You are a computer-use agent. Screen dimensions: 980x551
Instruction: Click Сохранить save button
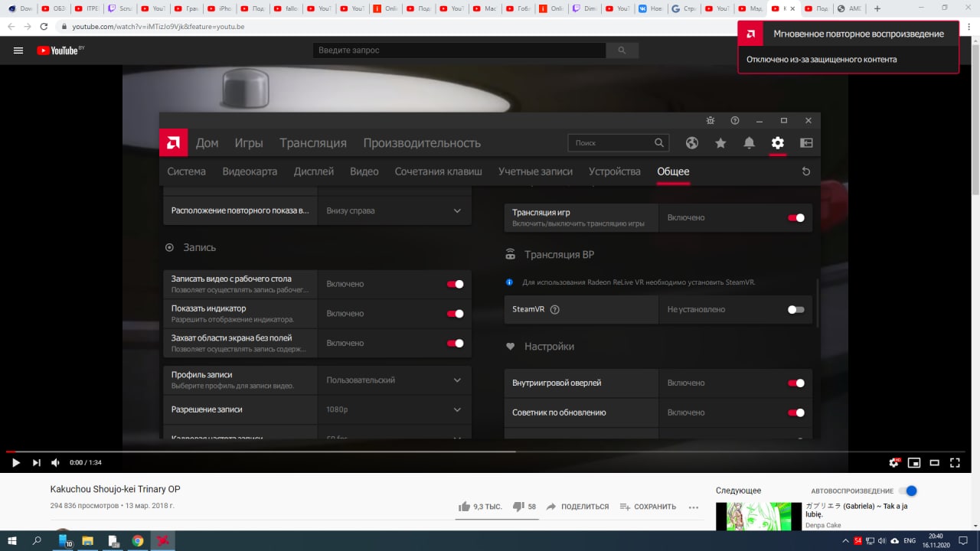pos(648,507)
